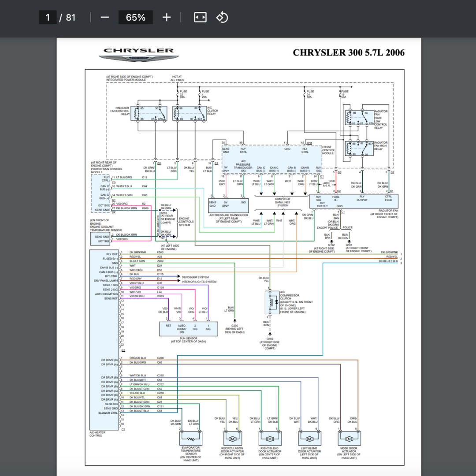Screen dimensions: 476x476
Task: Select the A/C pressure transducer box
Action: (228, 205)
